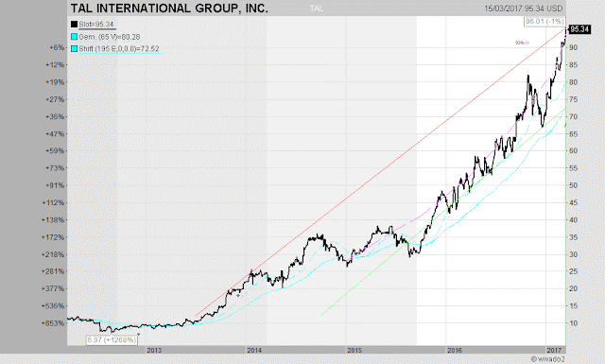Click the '+377%' label on percent axis
Image resolution: width=605 pixels, height=364 pixels.
coord(53,288)
